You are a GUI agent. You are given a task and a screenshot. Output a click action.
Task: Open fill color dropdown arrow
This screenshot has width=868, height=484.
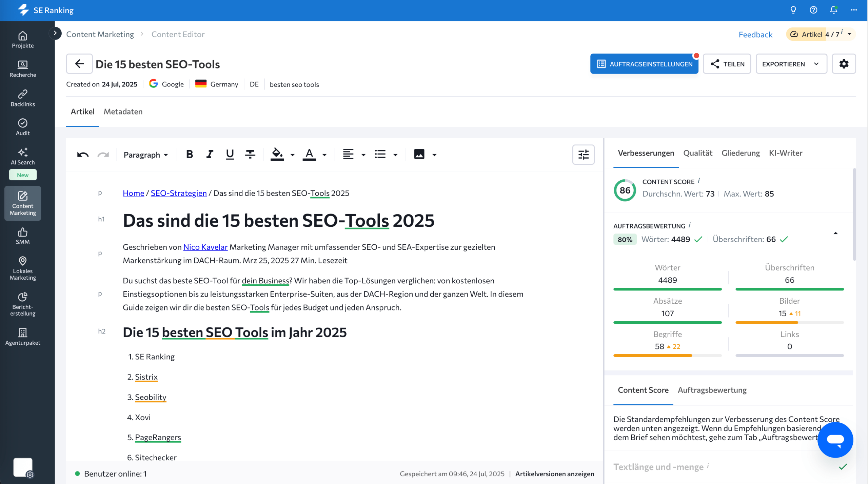click(x=292, y=155)
